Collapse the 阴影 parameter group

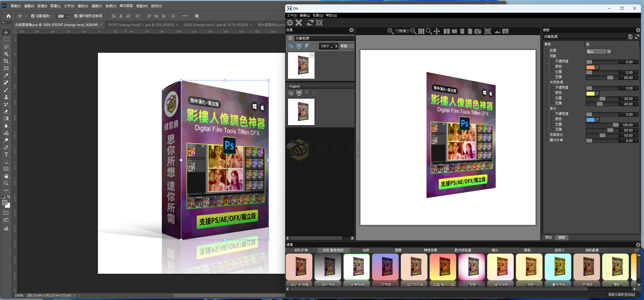(546, 56)
